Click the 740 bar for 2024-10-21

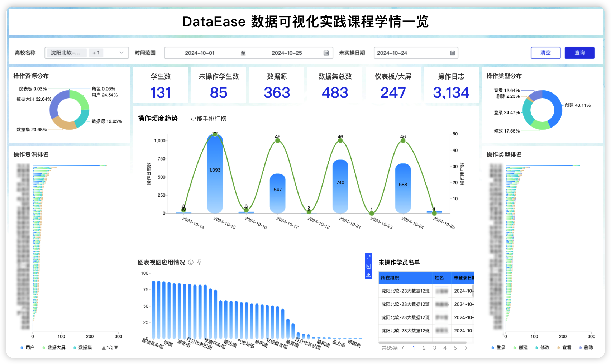pos(340,186)
